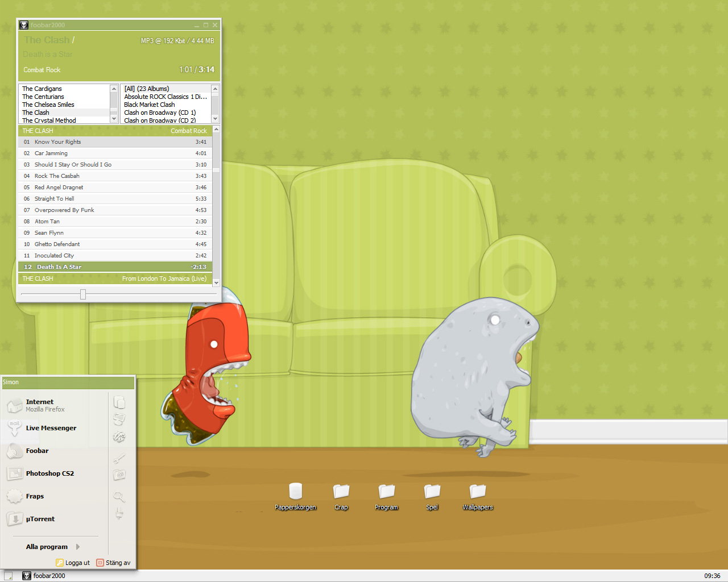Viewport: 728px width, 582px height.
Task: Select Fraps menu entry
Action: tap(56, 496)
